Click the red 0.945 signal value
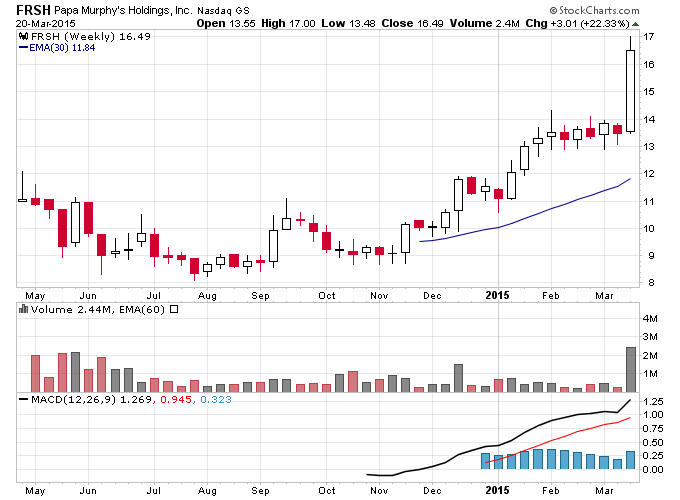The image size is (680, 500). pyautogui.click(x=176, y=399)
